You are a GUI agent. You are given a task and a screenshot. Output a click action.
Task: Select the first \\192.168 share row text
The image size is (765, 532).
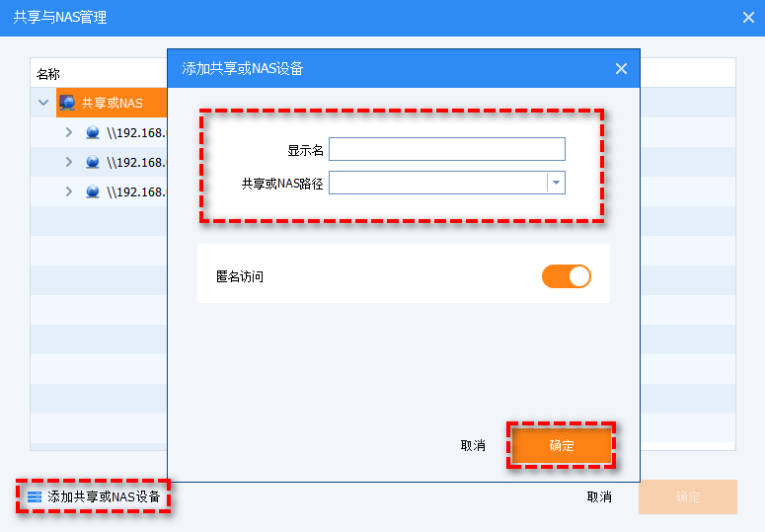136,132
